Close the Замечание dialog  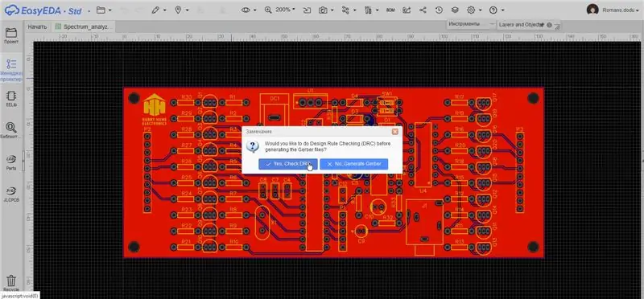(x=394, y=132)
